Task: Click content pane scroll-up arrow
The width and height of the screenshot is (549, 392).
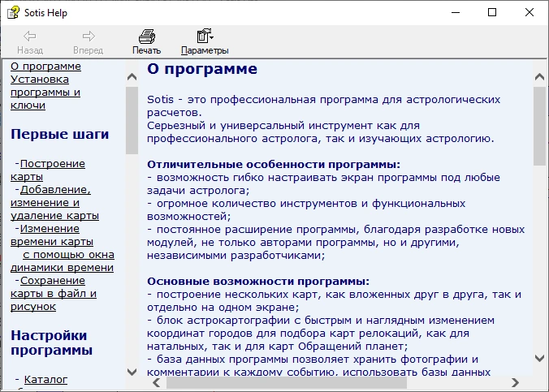Action: tap(539, 76)
